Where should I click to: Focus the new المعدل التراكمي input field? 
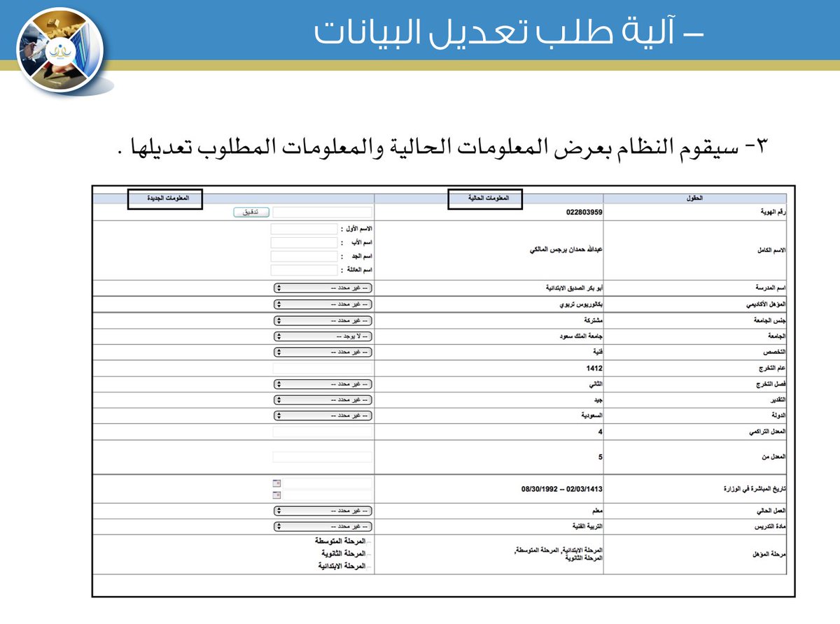click(x=322, y=432)
